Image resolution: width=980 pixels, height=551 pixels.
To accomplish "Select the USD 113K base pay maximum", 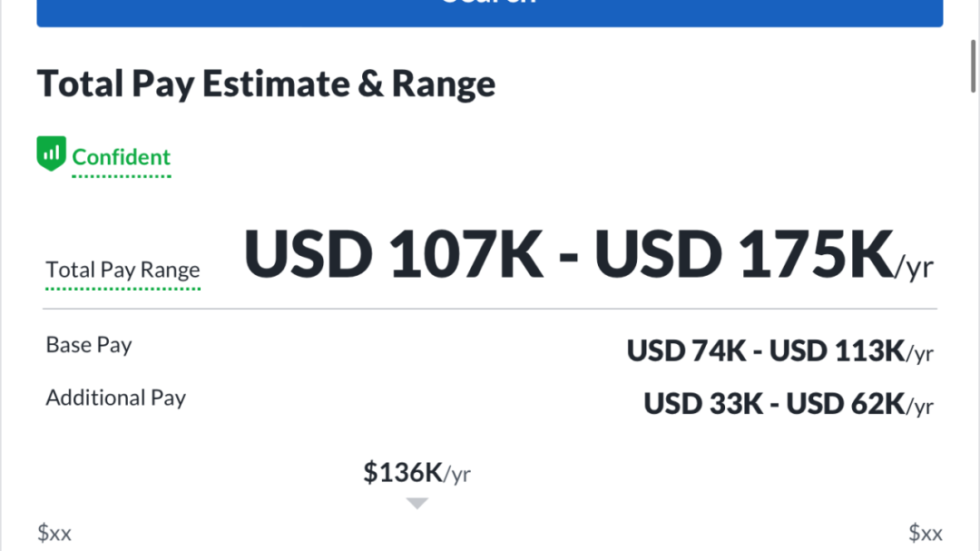I will (x=837, y=351).
